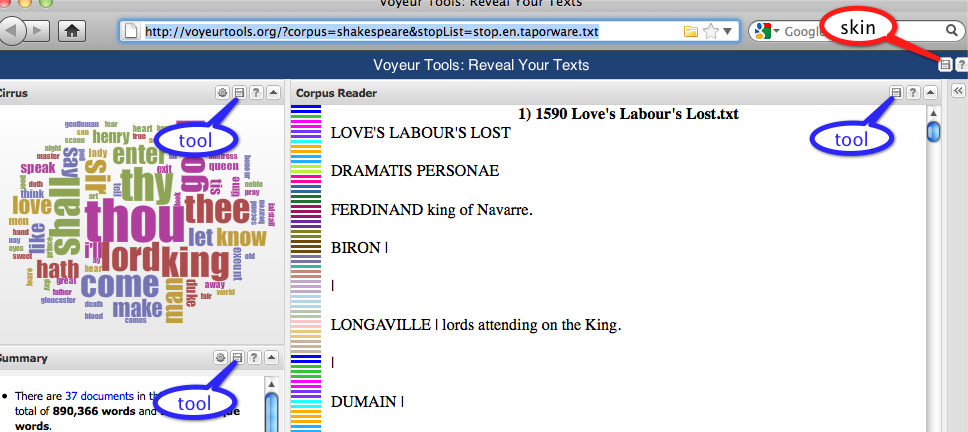
Task: Click the Corpus Reader scroll up arrow
Action: (933, 113)
